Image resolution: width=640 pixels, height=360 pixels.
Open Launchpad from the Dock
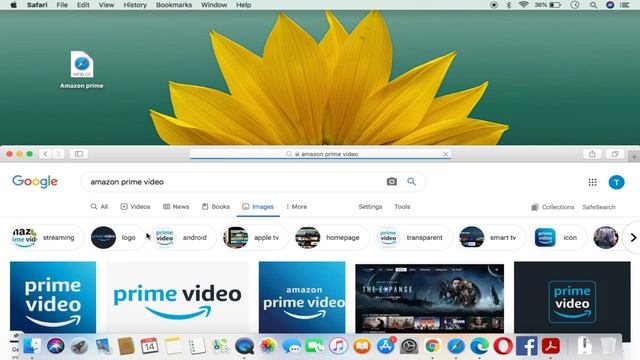(79, 347)
